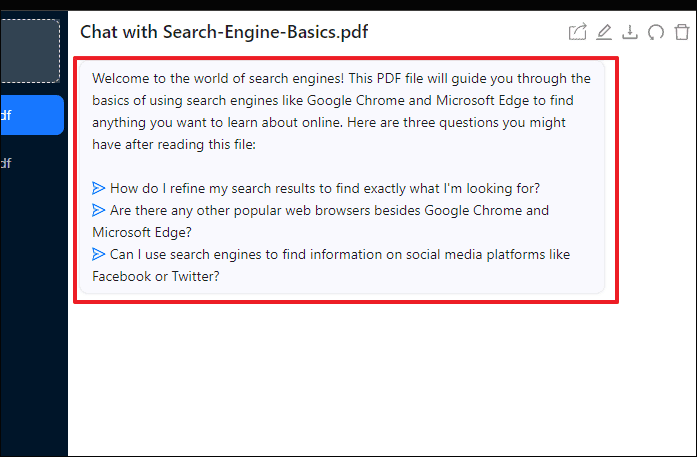Click the 'Chat with Search-Engine-Basics.pdf' title
697x457 pixels.
point(224,32)
